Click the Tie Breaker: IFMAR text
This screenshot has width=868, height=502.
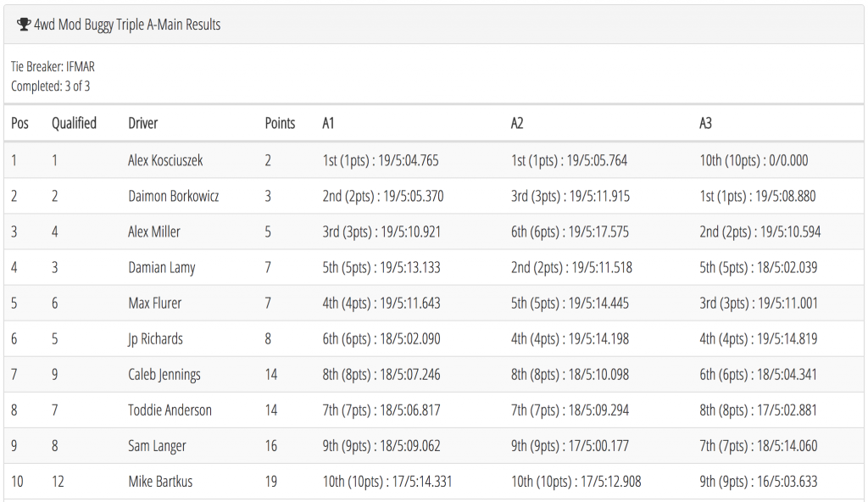pos(53,66)
